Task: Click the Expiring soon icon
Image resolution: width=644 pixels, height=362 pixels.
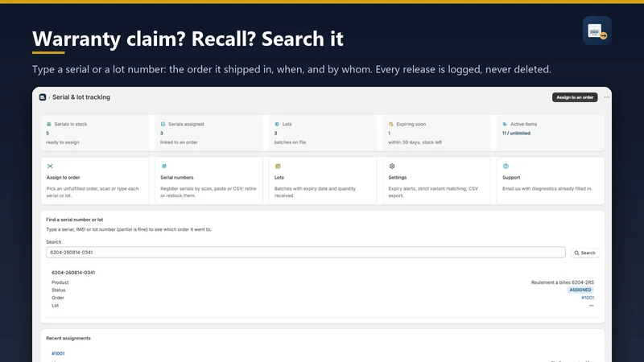Action: [x=391, y=124]
